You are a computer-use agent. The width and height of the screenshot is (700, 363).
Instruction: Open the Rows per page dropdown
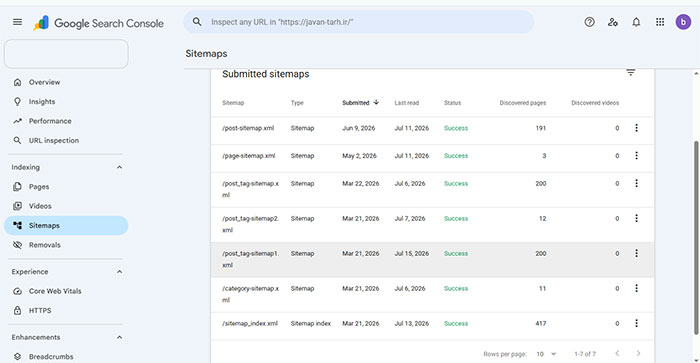[546, 354]
